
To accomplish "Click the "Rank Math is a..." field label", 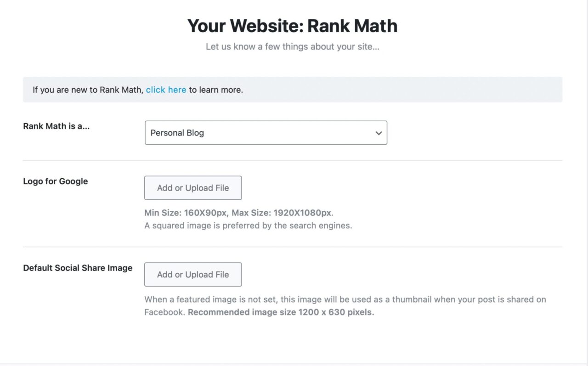I will 57,126.
